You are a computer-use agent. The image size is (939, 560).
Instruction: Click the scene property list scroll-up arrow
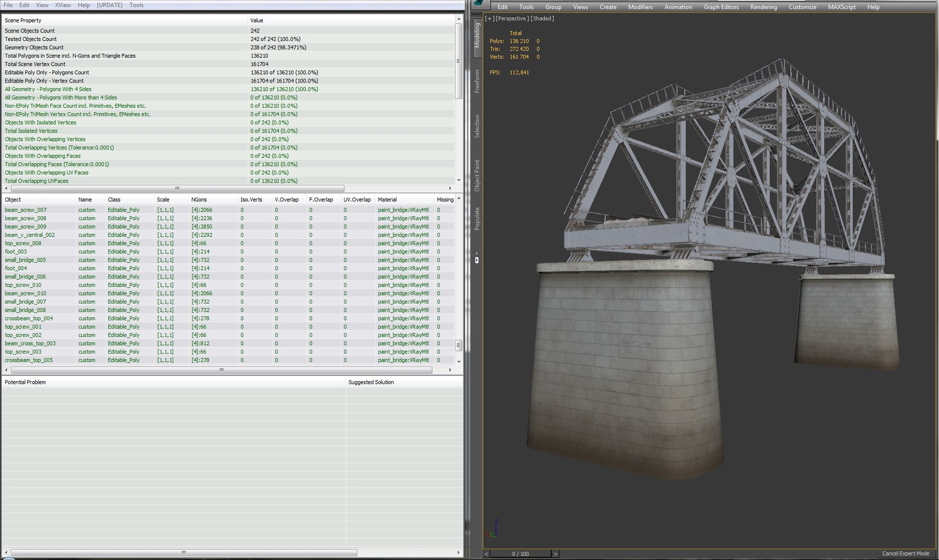pyautogui.click(x=459, y=19)
